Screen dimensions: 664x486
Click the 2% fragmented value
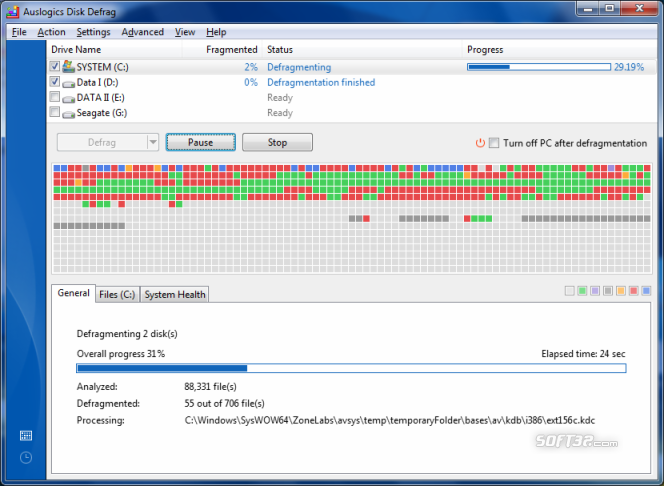click(251, 67)
